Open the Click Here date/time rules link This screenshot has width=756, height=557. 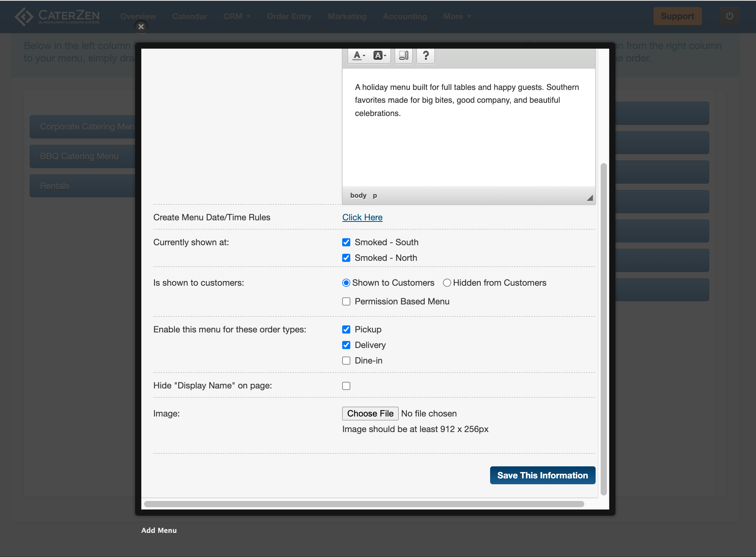click(x=362, y=218)
